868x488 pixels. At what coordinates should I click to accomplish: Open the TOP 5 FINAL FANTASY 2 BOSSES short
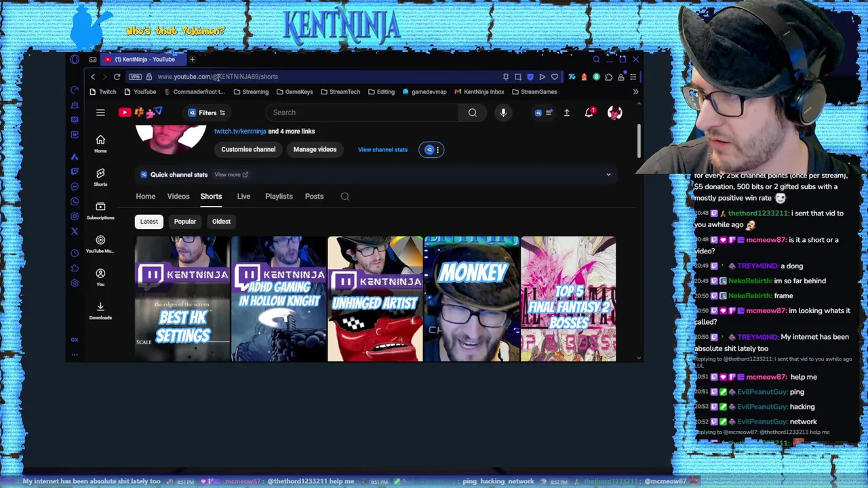click(x=568, y=299)
